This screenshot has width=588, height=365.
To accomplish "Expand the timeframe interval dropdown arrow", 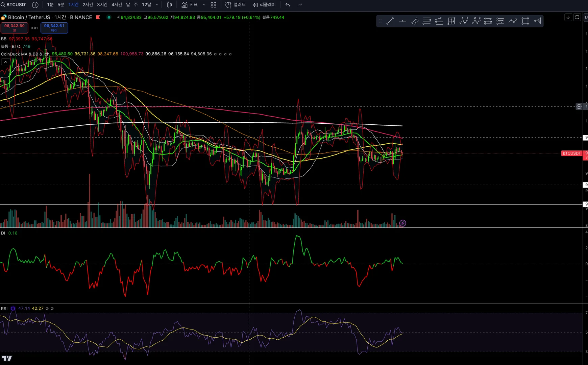I will (157, 5).
